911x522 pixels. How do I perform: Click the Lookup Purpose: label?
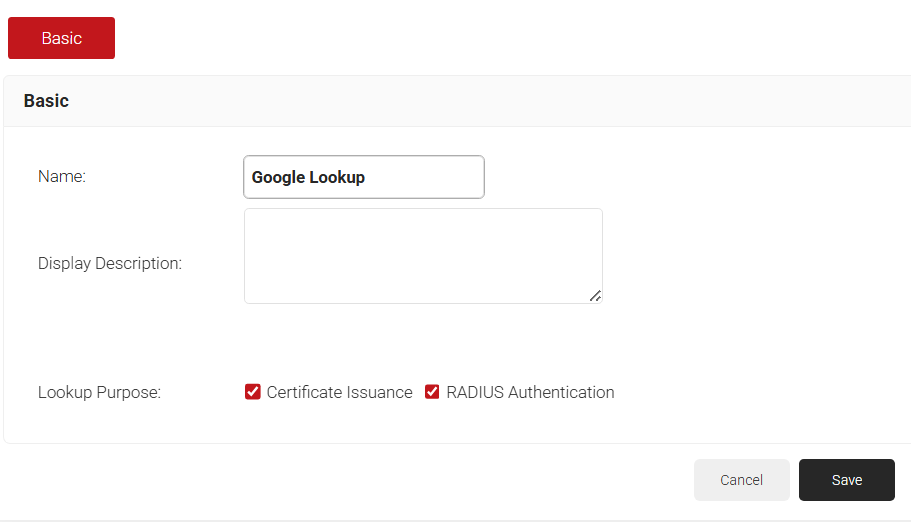click(x=99, y=393)
